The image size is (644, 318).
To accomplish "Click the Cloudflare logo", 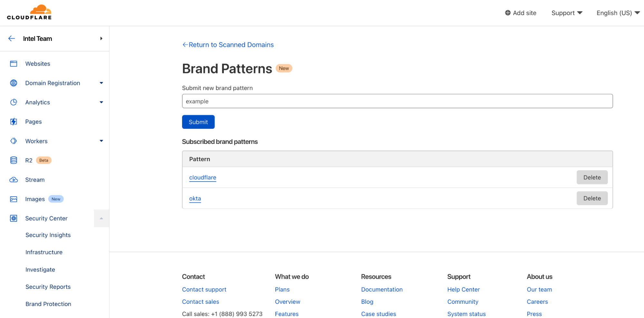I will [29, 13].
